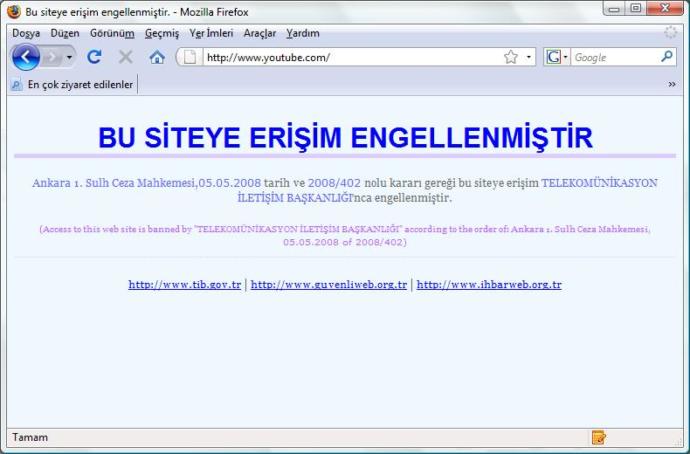Open the Görünüm menu
The image size is (690, 454).
click(x=112, y=33)
